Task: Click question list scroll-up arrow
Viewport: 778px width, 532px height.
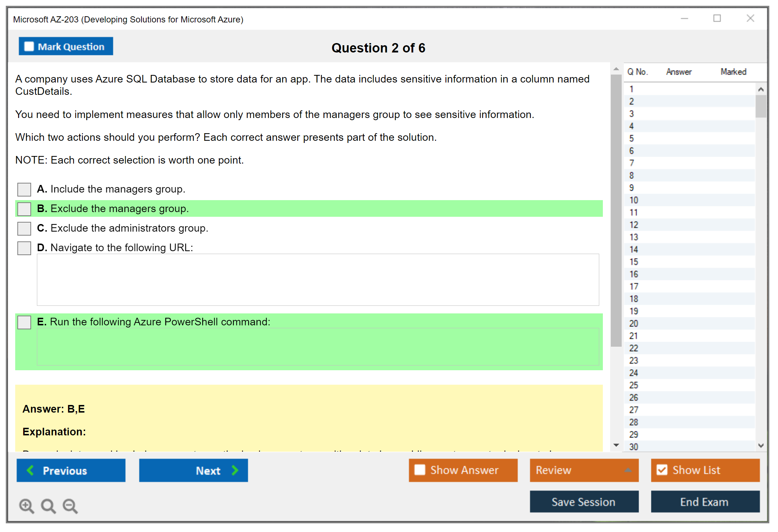Action: point(761,89)
